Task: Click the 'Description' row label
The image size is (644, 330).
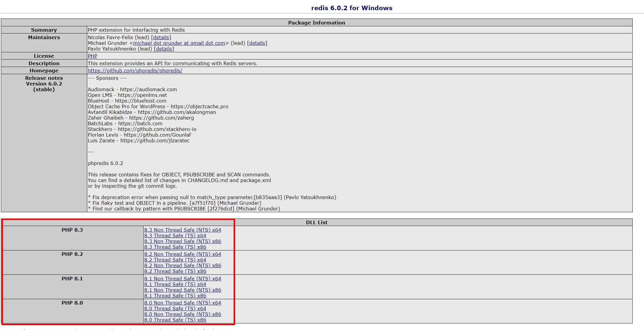Action: [x=44, y=63]
